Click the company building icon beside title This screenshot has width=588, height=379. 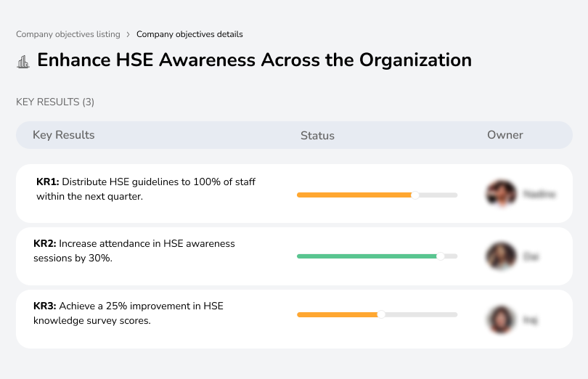[x=23, y=62]
